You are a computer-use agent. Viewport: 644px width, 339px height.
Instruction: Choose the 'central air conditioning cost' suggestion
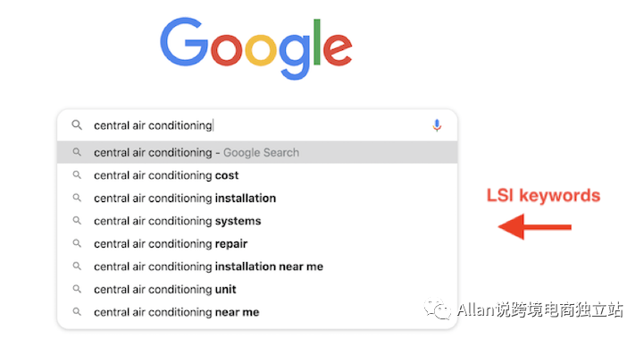pyautogui.click(x=257, y=175)
